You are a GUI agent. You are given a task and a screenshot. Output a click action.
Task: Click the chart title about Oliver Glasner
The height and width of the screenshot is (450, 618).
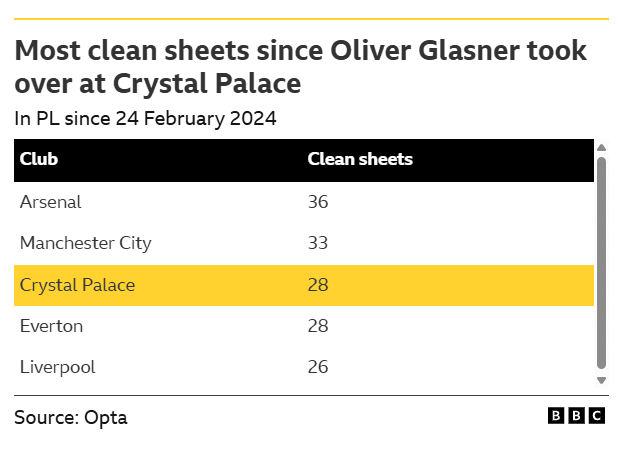pyautogui.click(x=300, y=66)
